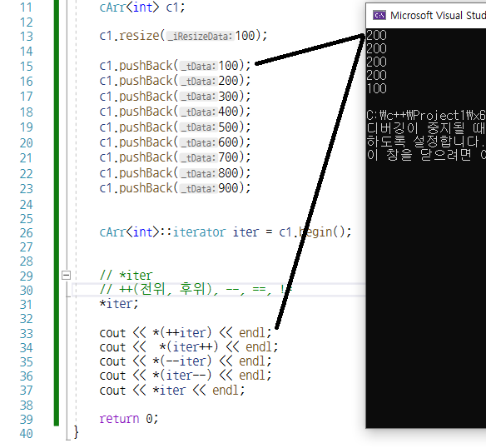The width and height of the screenshot is (486, 448).
Task: Click line number 13 in the gutter
Action: 27,37
